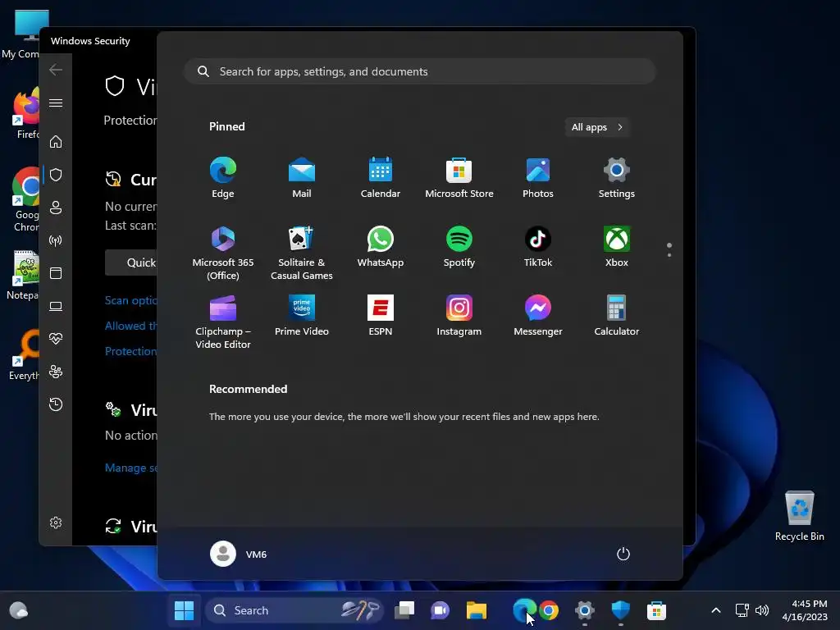Open Manage settings link in Windows Security
The width and height of the screenshot is (840, 630).
click(x=131, y=468)
